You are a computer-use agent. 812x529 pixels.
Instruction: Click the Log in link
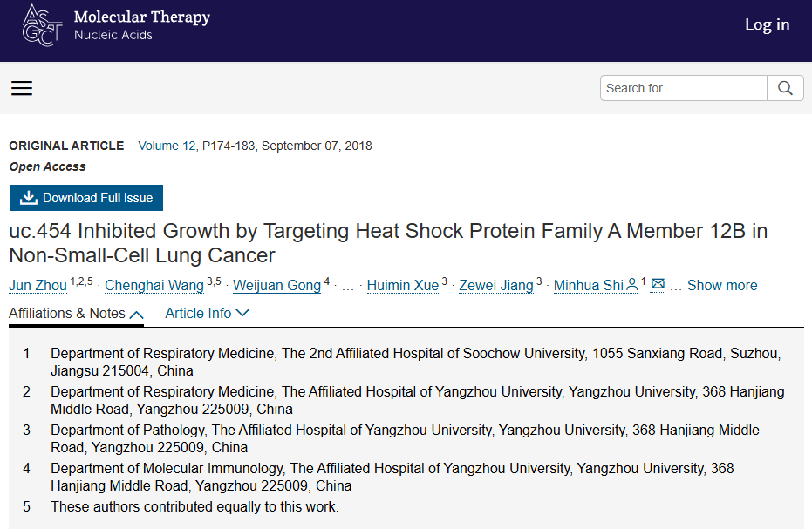(767, 24)
